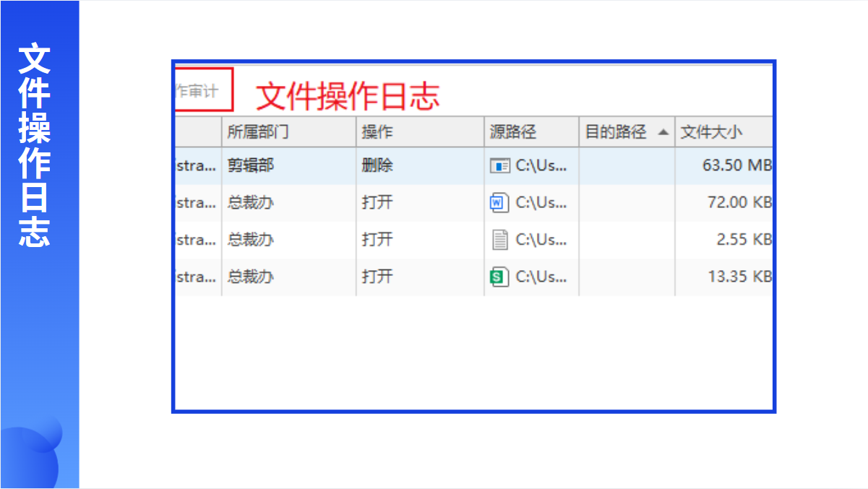Select the 13.35 KB file size cell

tap(739, 277)
